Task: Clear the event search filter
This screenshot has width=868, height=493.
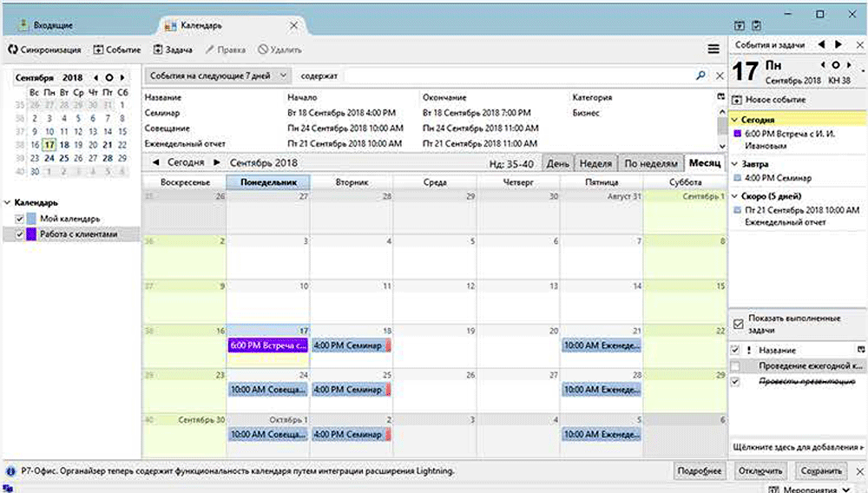Action: tap(720, 76)
